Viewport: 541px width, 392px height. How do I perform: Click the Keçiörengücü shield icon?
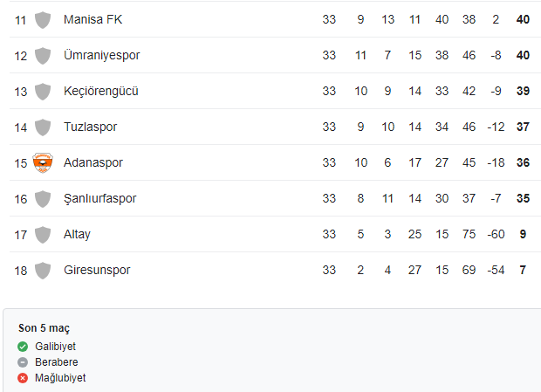click(43, 92)
